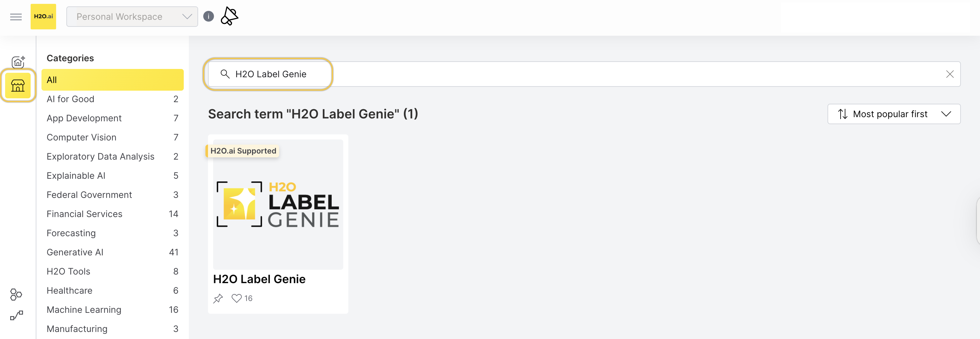Click the pipeline graph icon in sidebar
Screen dimensions: 980x339
click(16, 315)
